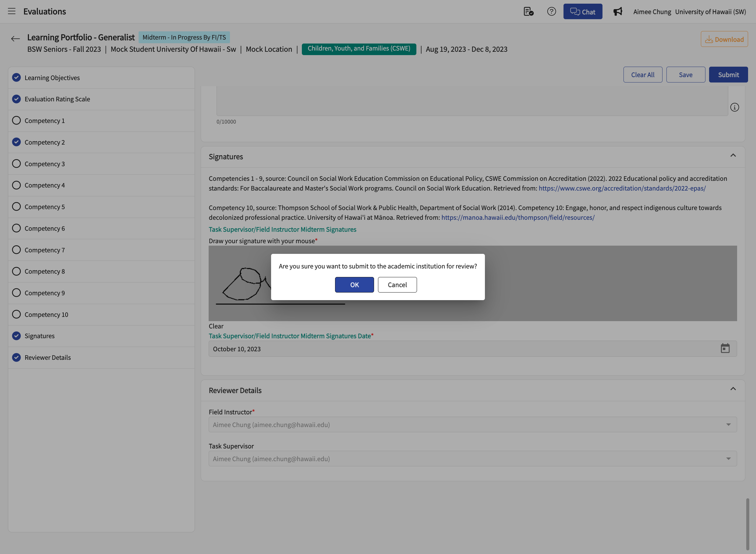The image size is (756, 554).
Task: Open the manoa.hawaii.edu field resources link
Action: pos(518,217)
